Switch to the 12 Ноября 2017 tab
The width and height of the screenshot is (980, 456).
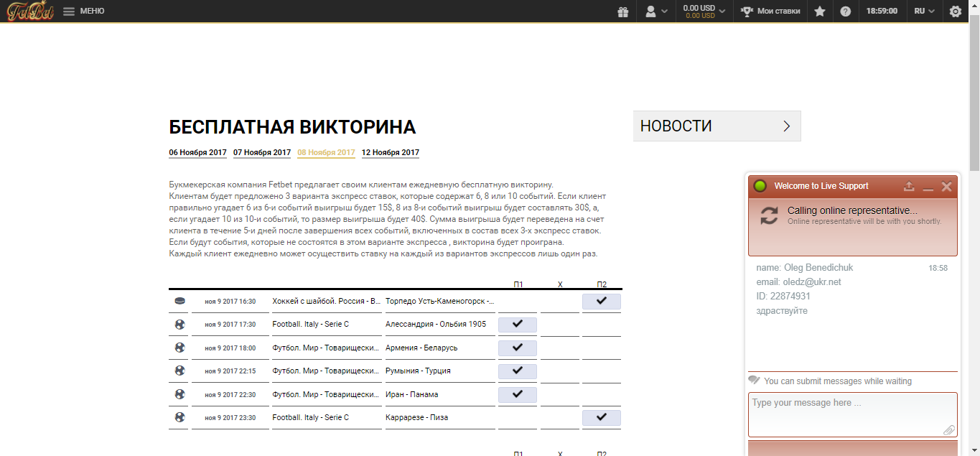[x=390, y=153]
